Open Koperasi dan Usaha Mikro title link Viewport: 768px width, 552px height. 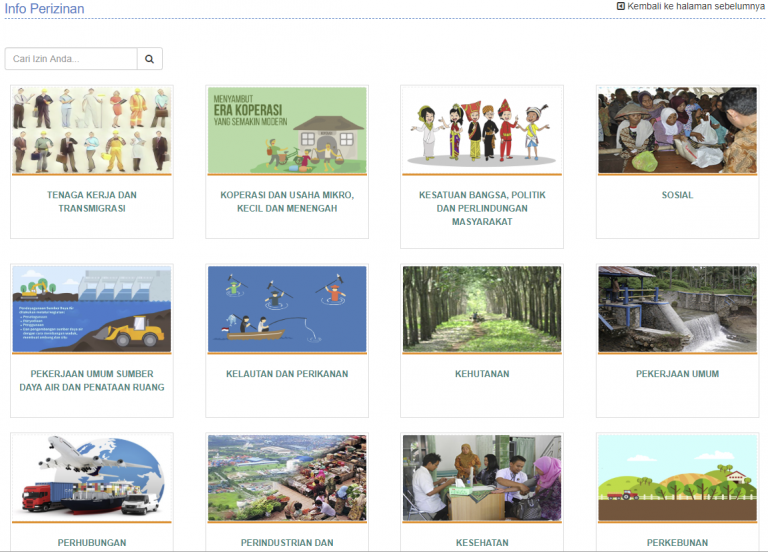[x=287, y=202]
